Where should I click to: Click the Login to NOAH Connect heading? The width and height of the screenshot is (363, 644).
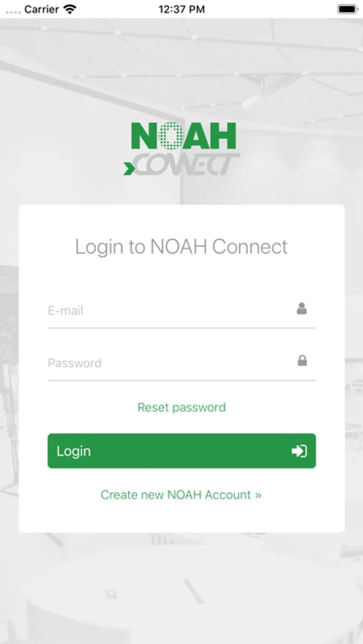[x=181, y=246]
